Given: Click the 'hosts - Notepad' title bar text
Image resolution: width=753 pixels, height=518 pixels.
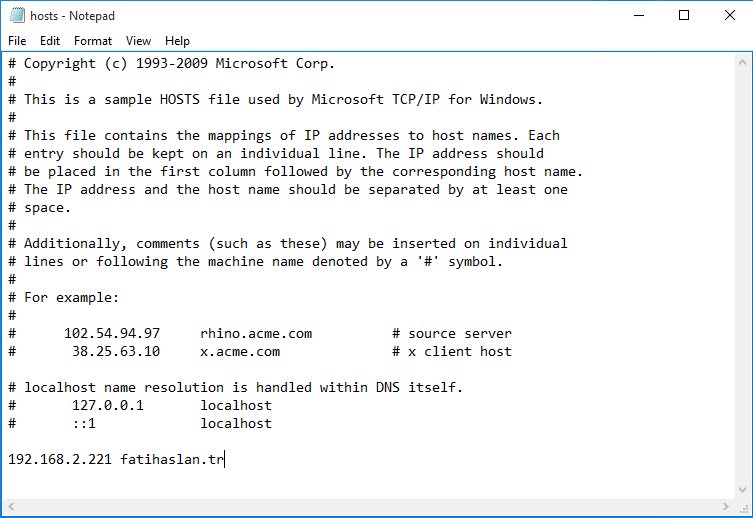Looking at the screenshot, I should click(x=73, y=16).
